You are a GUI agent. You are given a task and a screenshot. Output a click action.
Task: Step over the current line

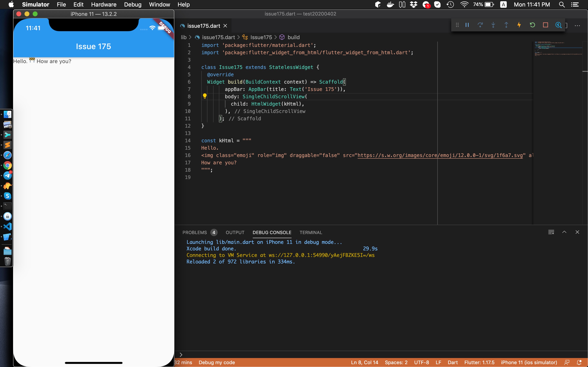tap(480, 25)
